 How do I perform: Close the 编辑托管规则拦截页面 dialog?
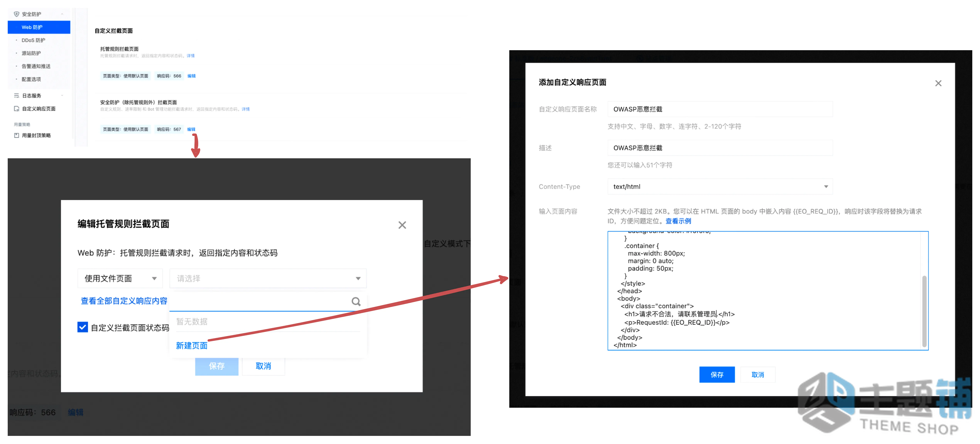[x=402, y=225]
